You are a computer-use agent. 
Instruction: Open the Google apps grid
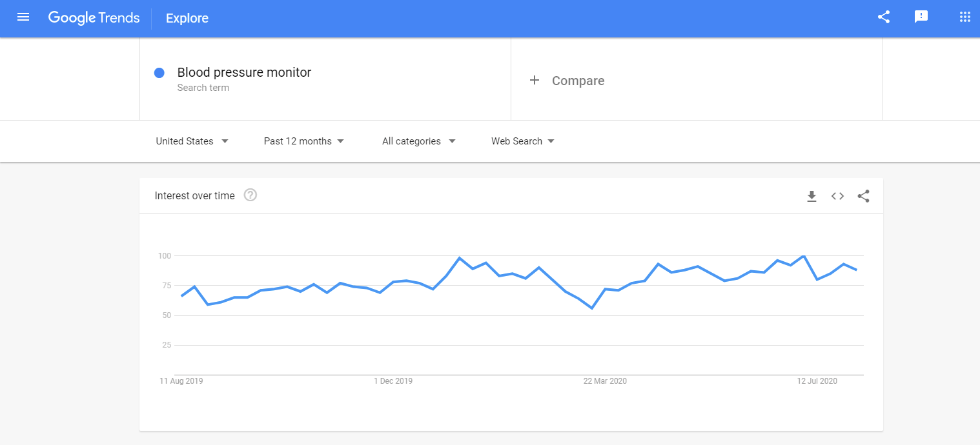click(965, 16)
